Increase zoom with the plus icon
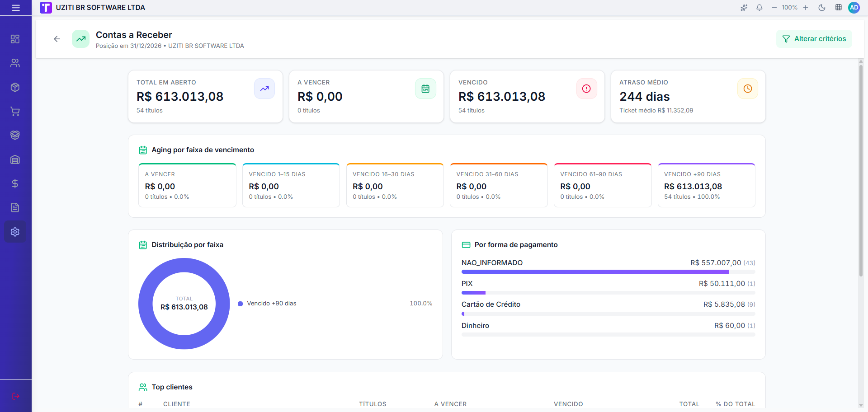Screen dimensions: 868x412 [806, 8]
